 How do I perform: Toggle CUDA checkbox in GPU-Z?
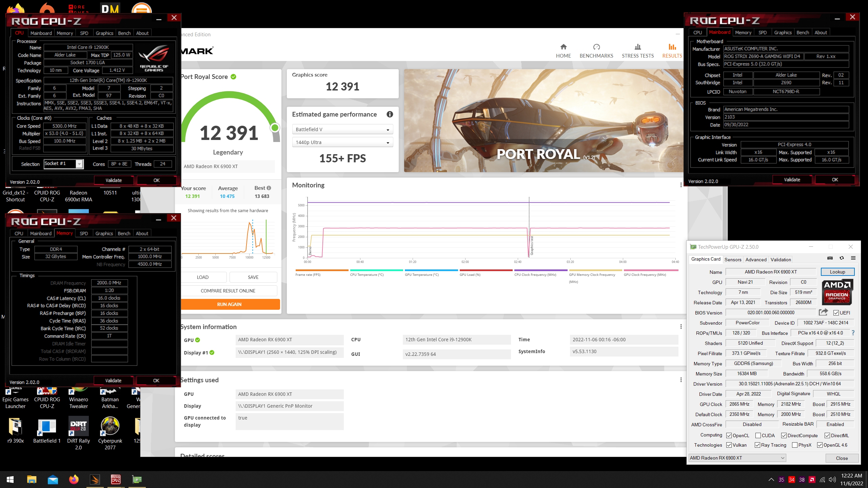point(758,435)
